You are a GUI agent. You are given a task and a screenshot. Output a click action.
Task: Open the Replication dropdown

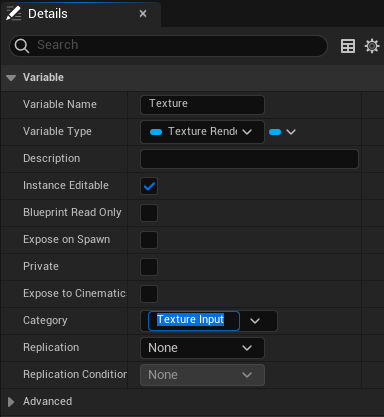tap(202, 348)
